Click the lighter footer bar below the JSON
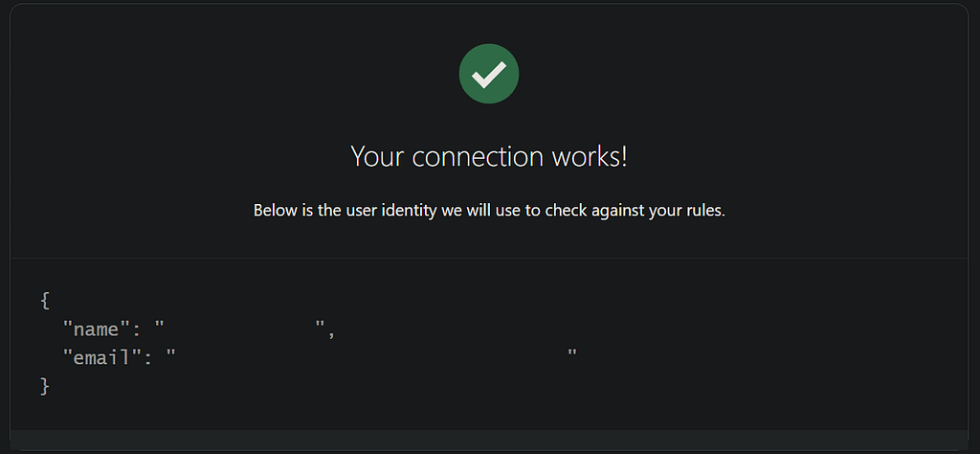The image size is (980, 454). [x=489, y=440]
